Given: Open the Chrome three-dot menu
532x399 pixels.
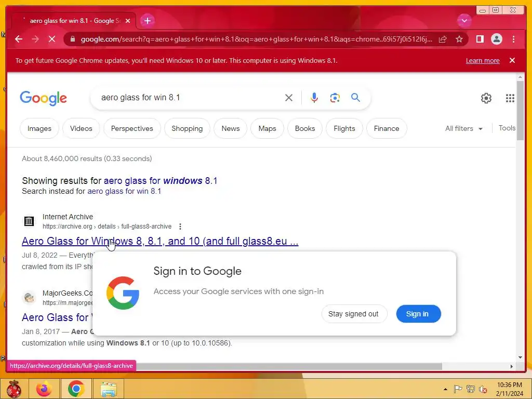Looking at the screenshot, I should click(513, 39).
